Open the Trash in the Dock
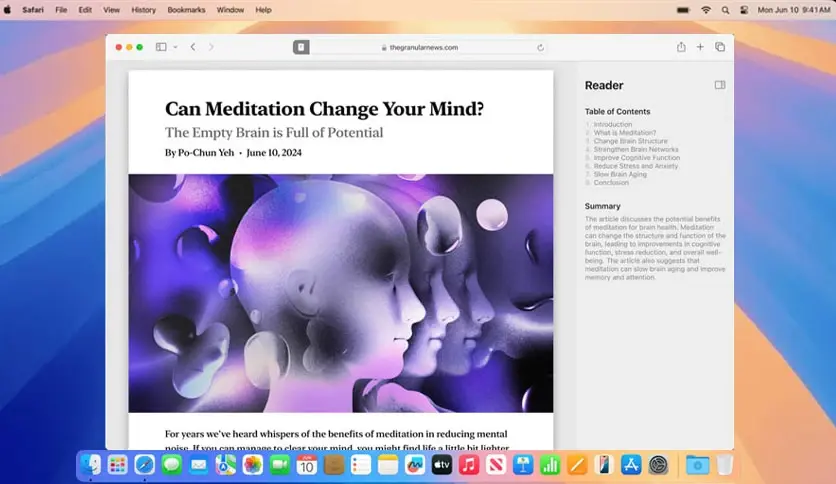The width and height of the screenshot is (836, 484). pos(725,465)
